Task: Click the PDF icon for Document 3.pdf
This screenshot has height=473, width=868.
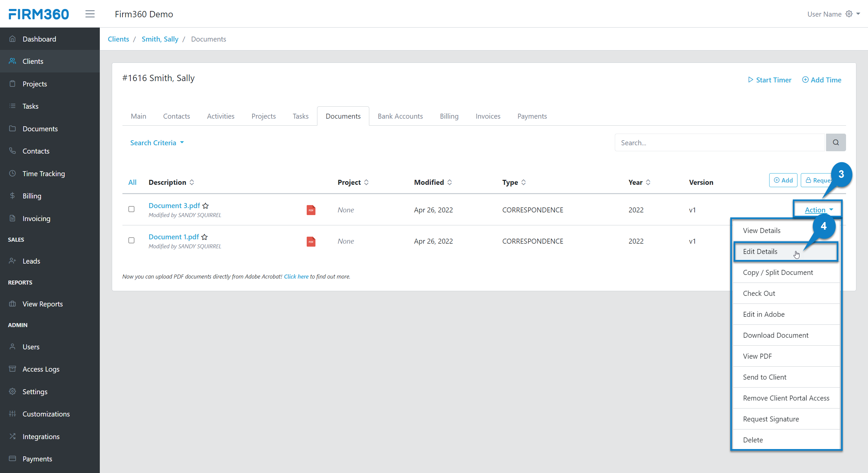Action: 311,210
